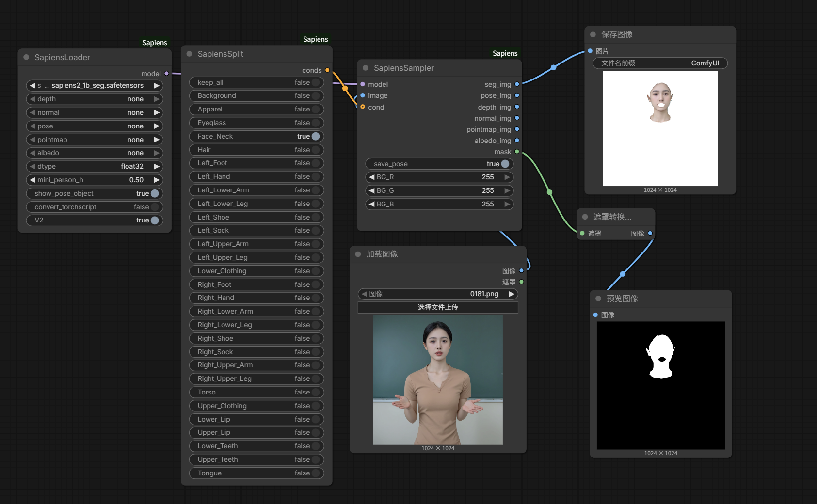Click 选择文件上传 upload button
The width and height of the screenshot is (817, 504).
[x=438, y=307]
